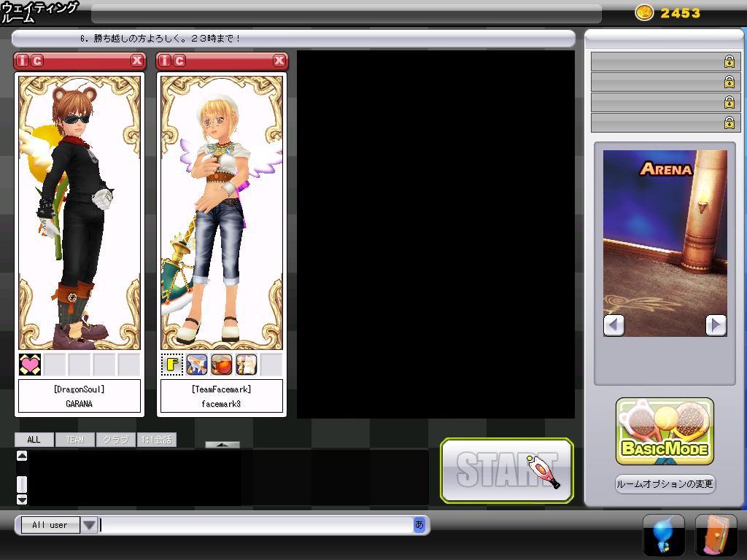Click the chat log scrollbar handle
Image resolution: width=747 pixels, height=560 pixels.
22,484
